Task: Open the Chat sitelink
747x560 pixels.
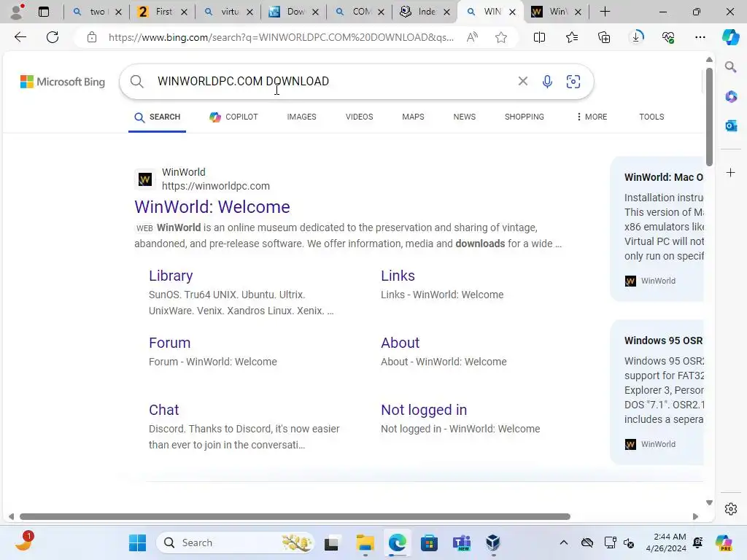Action: (x=164, y=410)
